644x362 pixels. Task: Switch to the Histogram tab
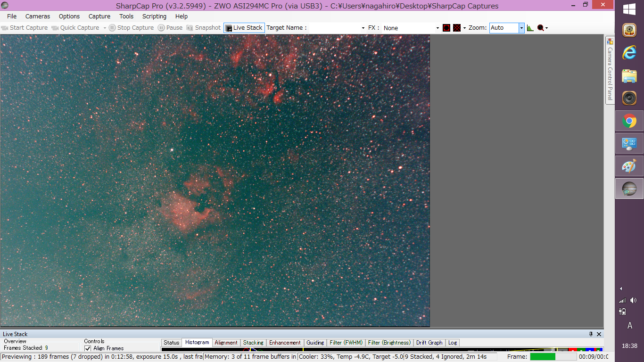click(x=197, y=343)
